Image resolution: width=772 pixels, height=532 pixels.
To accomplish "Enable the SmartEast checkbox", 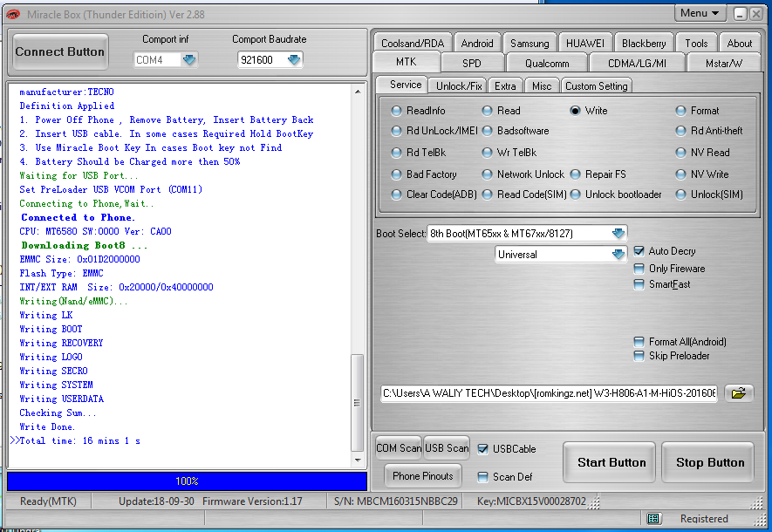I will 639,284.
